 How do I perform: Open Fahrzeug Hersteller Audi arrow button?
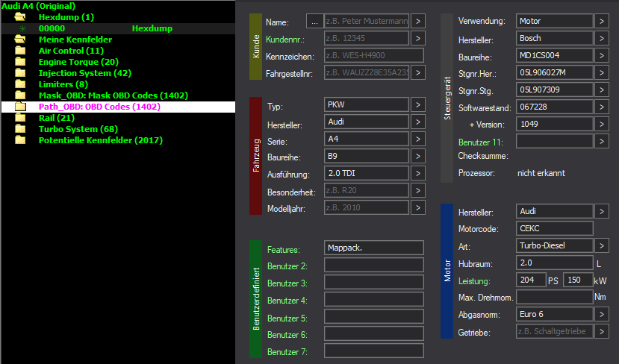[x=418, y=122]
